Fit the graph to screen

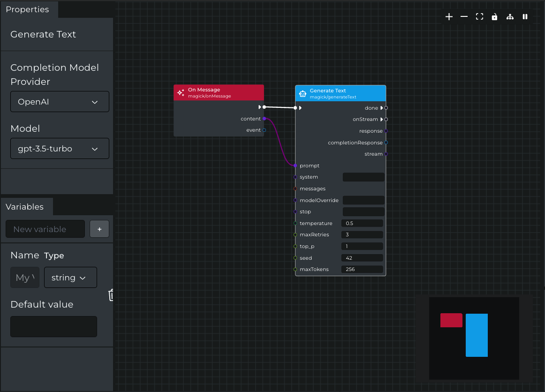click(x=479, y=16)
